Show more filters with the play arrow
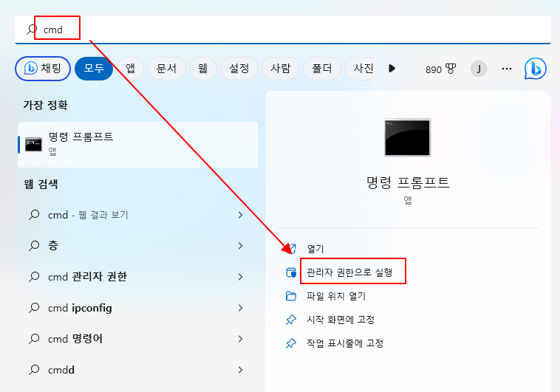 (x=392, y=68)
